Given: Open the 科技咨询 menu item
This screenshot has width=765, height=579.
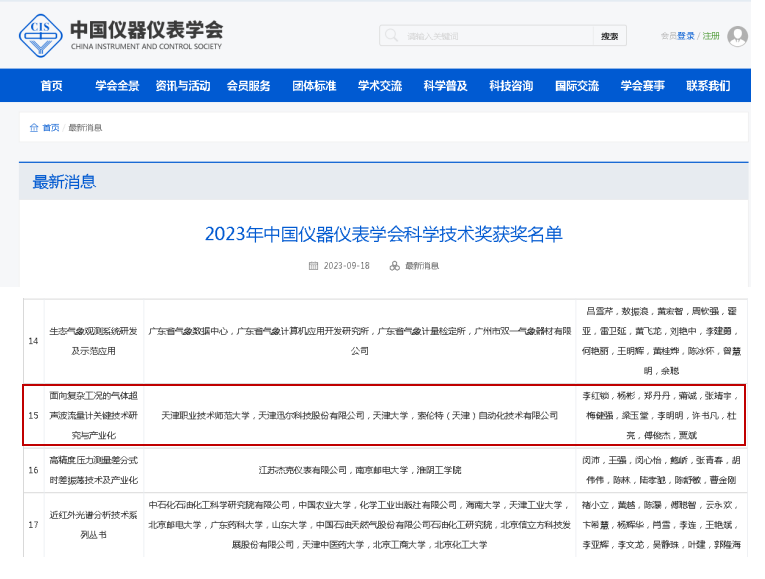Looking at the screenshot, I should tap(511, 86).
